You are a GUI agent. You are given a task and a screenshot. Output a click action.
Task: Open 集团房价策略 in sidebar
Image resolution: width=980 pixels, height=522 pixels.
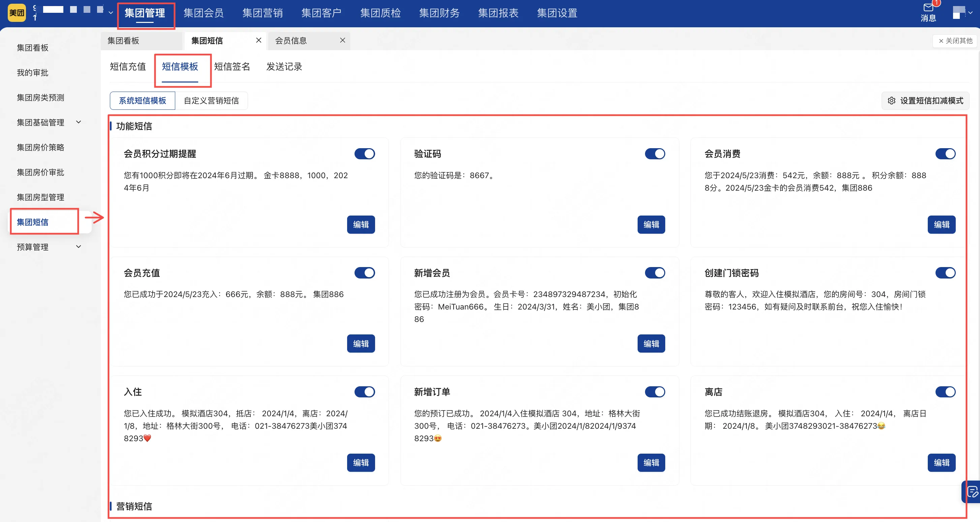(40, 148)
